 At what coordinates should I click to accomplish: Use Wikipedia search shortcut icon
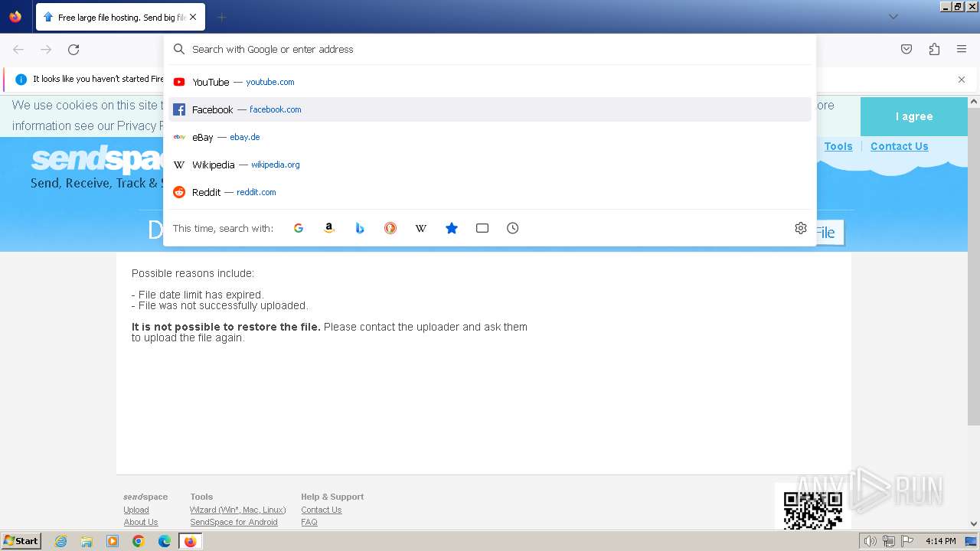tap(421, 228)
